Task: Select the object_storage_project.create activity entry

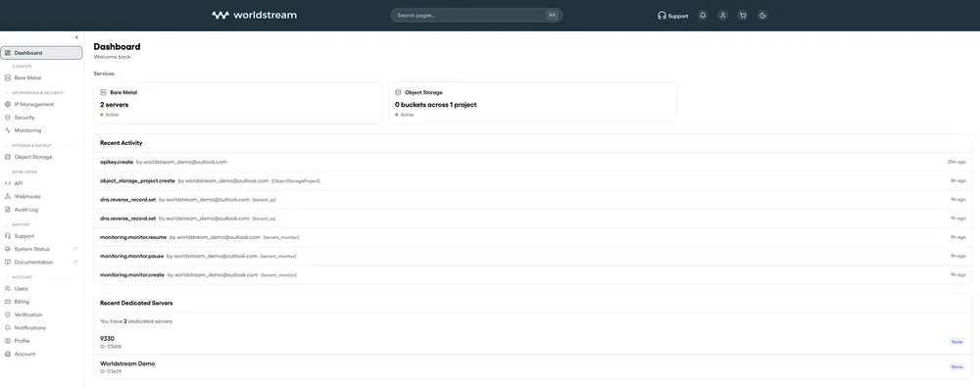Action: point(532,180)
